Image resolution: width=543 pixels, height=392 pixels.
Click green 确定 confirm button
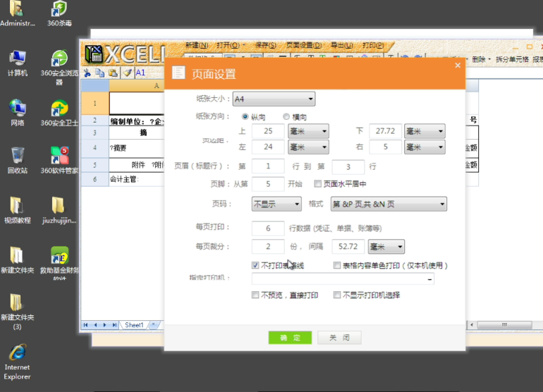(x=290, y=338)
